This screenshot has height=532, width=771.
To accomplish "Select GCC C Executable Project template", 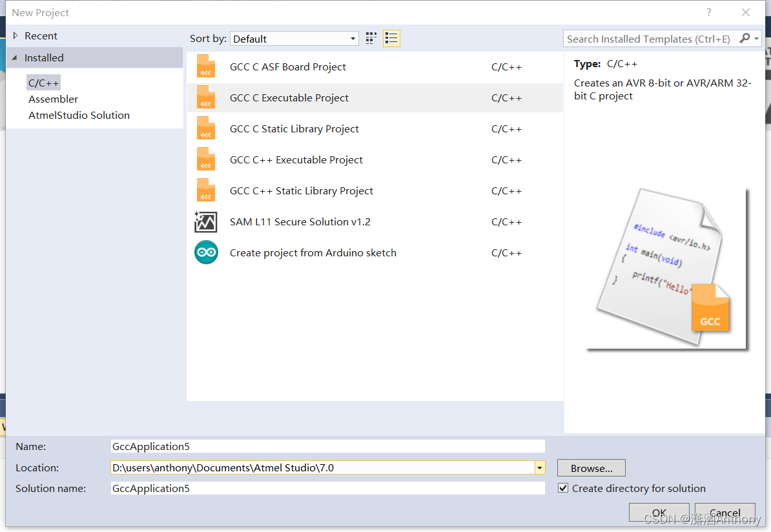I will (375, 98).
